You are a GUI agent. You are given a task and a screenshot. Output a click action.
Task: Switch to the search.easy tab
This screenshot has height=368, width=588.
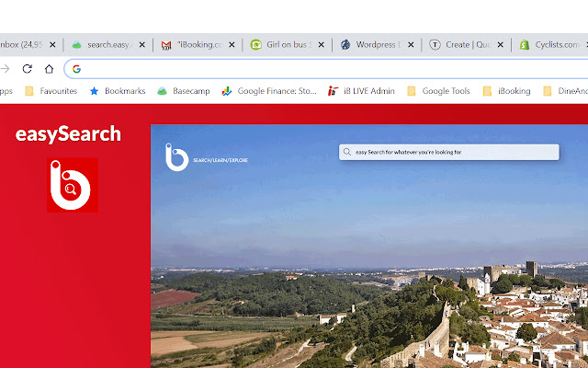coord(108,45)
